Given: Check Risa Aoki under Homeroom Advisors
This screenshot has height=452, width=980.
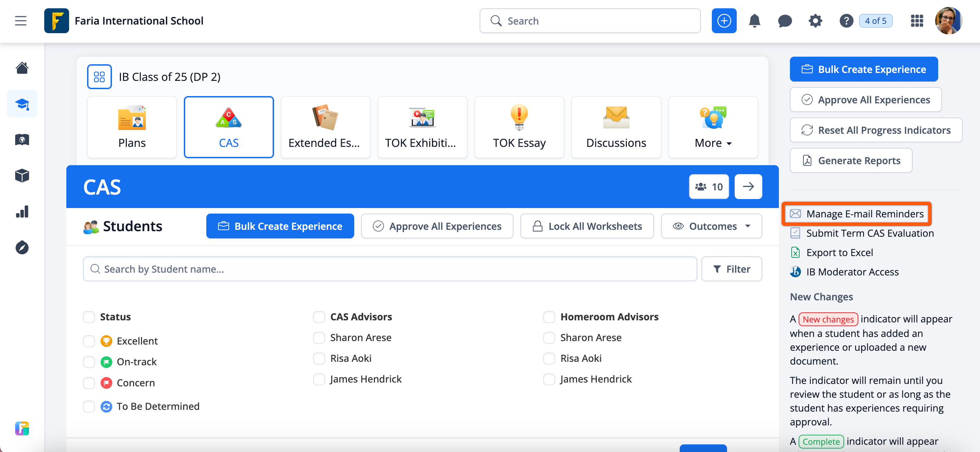Looking at the screenshot, I should [549, 358].
